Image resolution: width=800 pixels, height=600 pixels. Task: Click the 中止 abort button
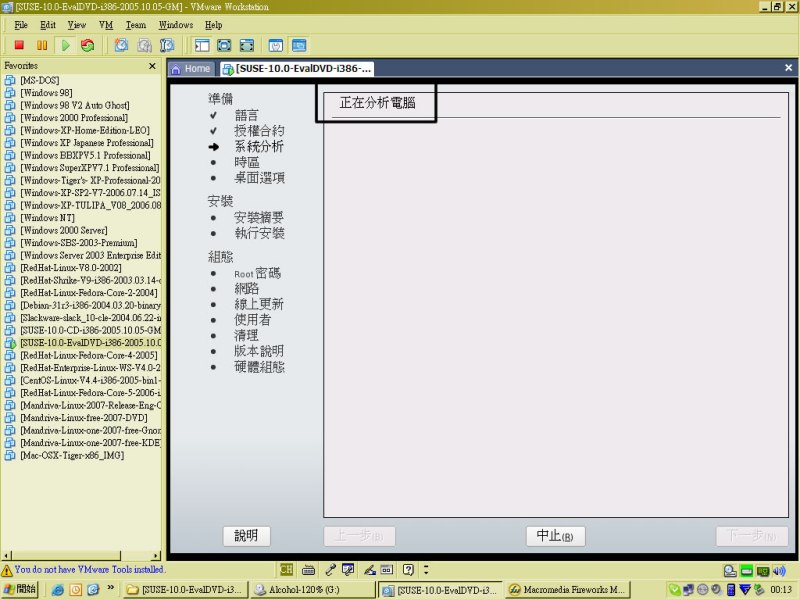[x=556, y=536]
